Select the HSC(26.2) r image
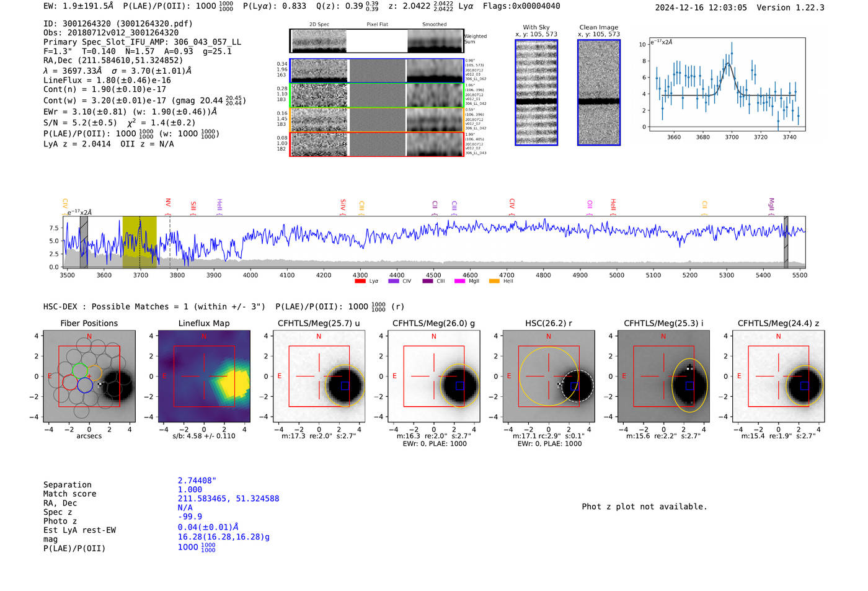This screenshot has width=868, height=591. pos(549,376)
